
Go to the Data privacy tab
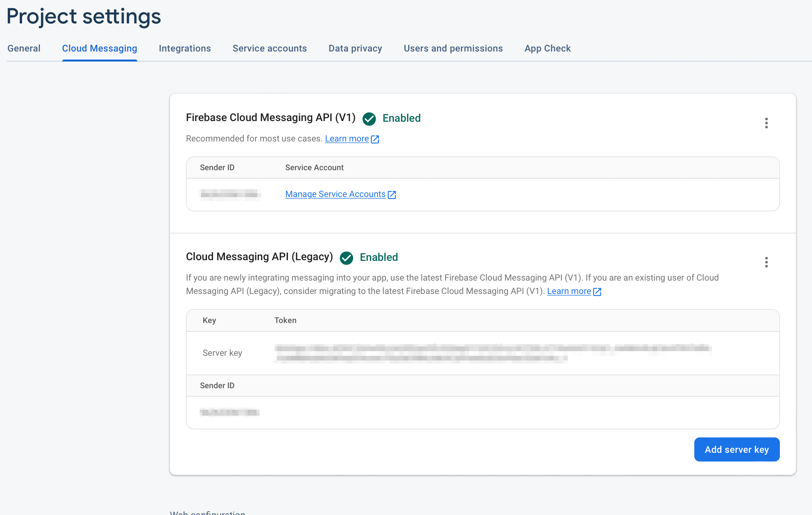coord(356,48)
